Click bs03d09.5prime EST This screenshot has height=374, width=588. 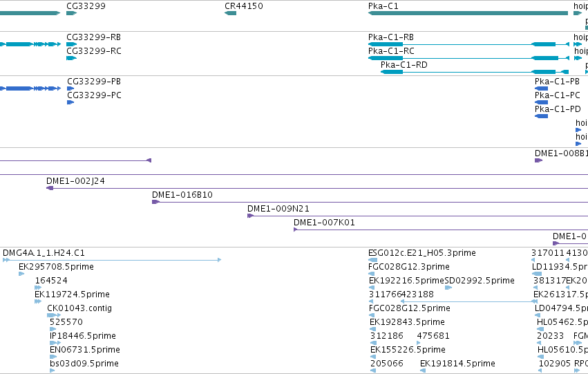click(x=52, y=371)
